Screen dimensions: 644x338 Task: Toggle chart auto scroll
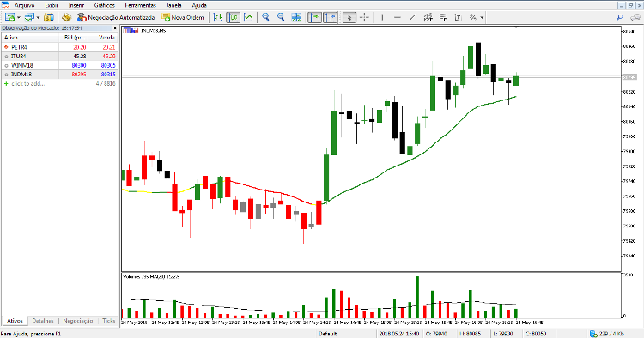[x=315, y=17]
